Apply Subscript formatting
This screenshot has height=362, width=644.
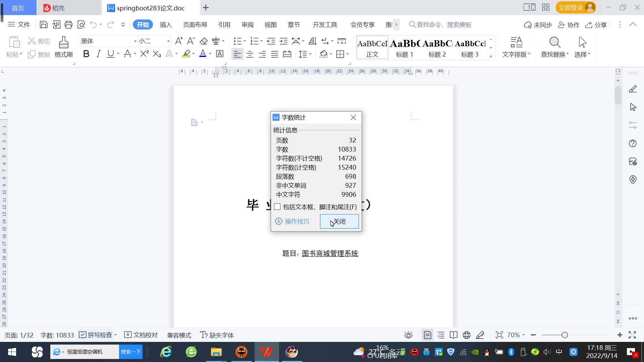tap(157, 54)
